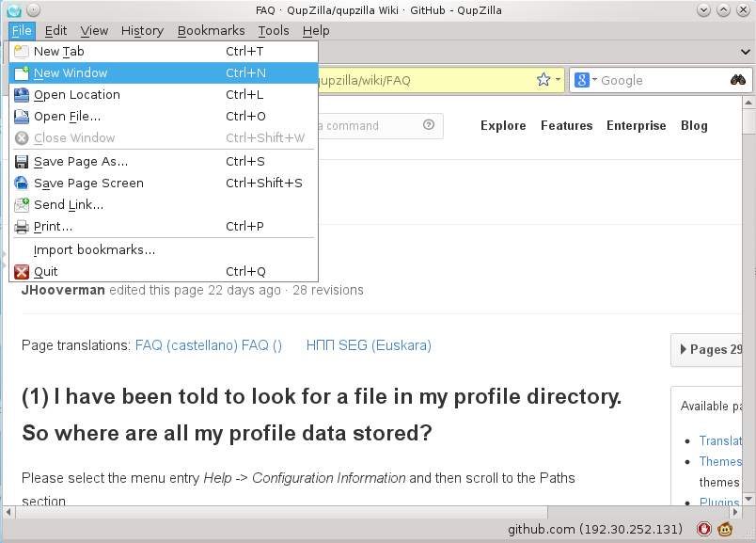756x543 pixels.
Task: Open Themes link in sidebar
Action: pos(720,461)
